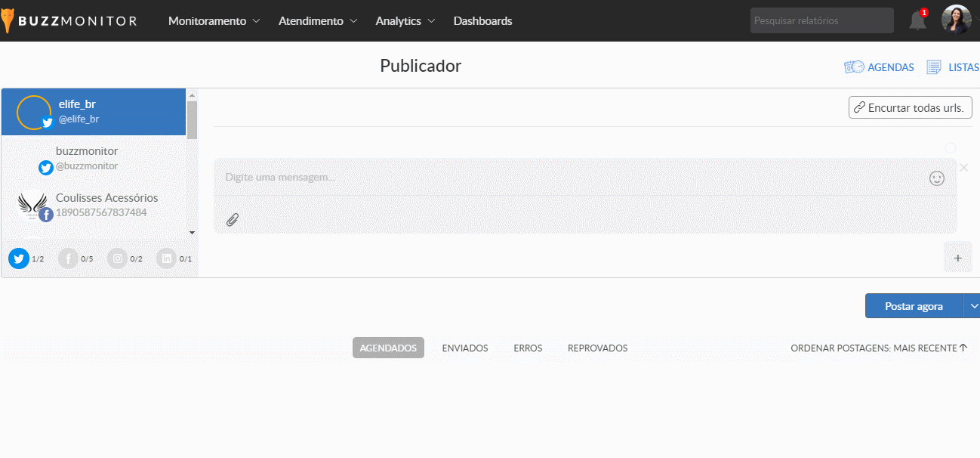980x458 pixels.
Task: Filter accounts by Instagram icon
Action: tap(118, 258)
